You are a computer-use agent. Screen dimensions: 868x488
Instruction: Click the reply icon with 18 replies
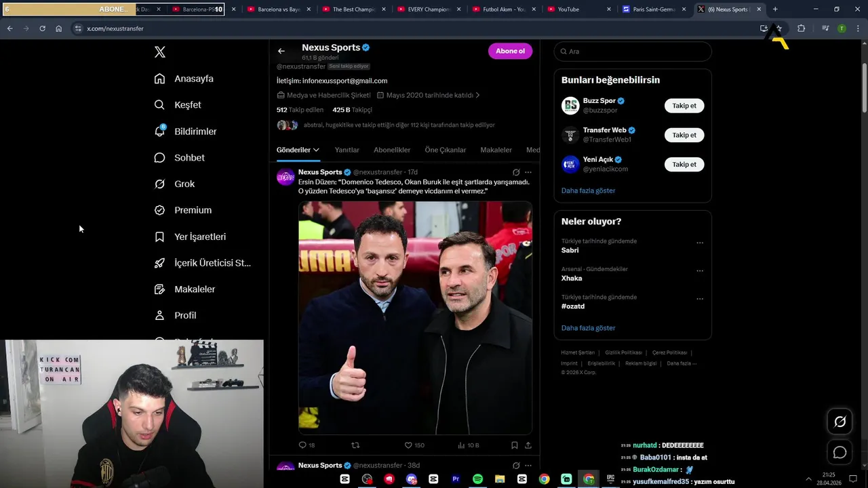(x=307, y=445)
